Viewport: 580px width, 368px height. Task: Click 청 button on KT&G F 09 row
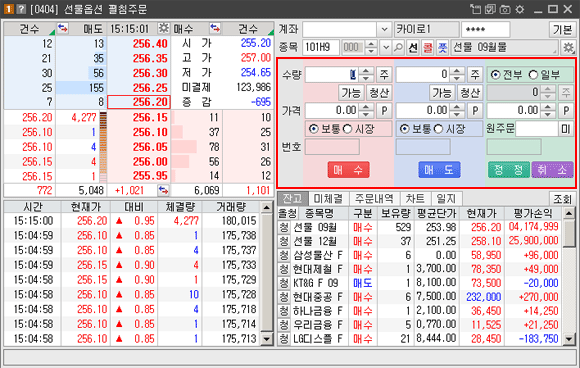(x=283, y=283)
